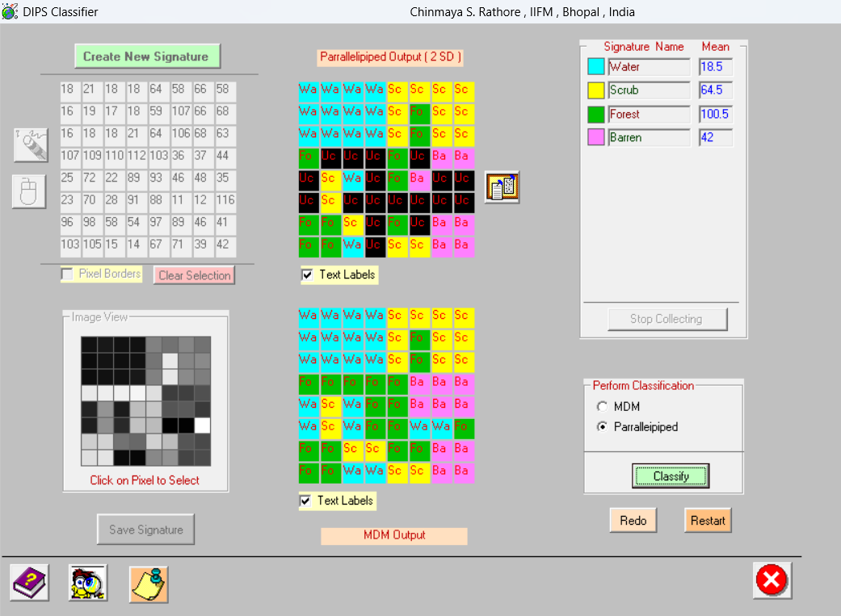Select the MDM radio button
The width and height of the screenshot is (841, 616).
[x=601, y=406]
